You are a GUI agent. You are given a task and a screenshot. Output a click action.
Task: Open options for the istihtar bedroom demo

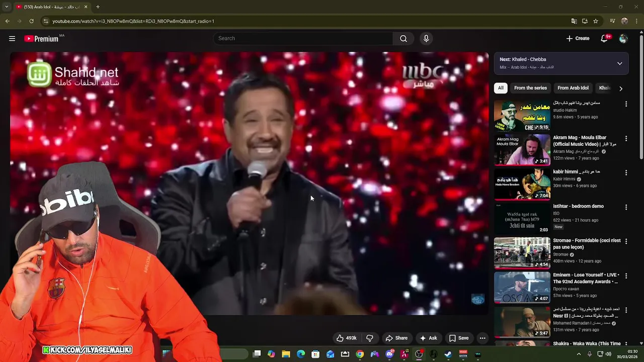point(626,207)
